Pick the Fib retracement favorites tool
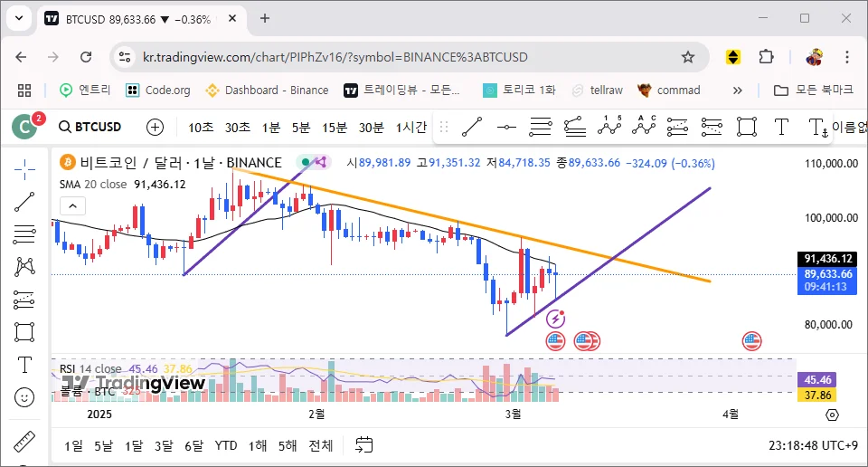This screenshot has width=868, height=467. click(541, 127)
